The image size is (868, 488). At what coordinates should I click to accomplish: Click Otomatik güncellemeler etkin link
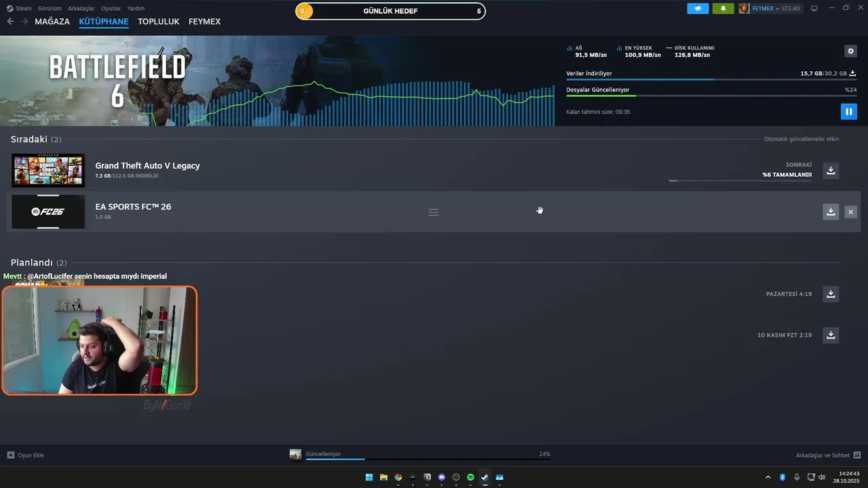coord(802,139)
